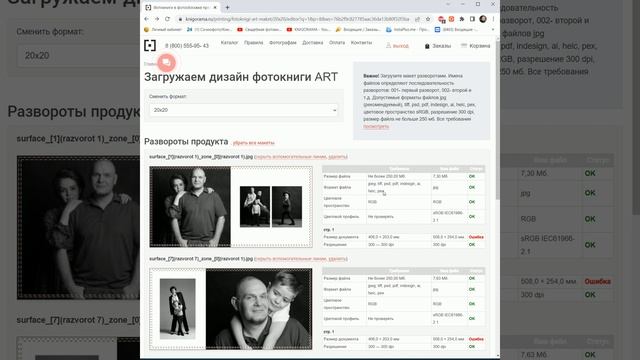
Task: Hide guide lines for razvorot 1 spread
Action: 291,157
